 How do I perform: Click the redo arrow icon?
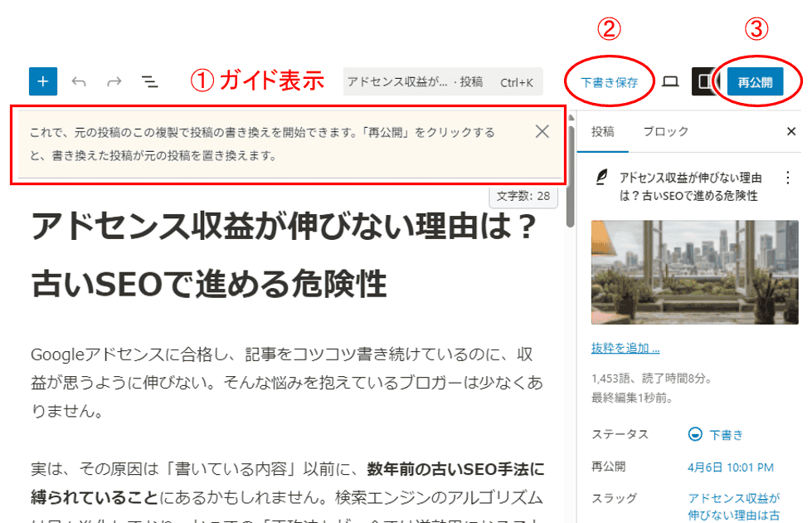(x=114, y=81)
